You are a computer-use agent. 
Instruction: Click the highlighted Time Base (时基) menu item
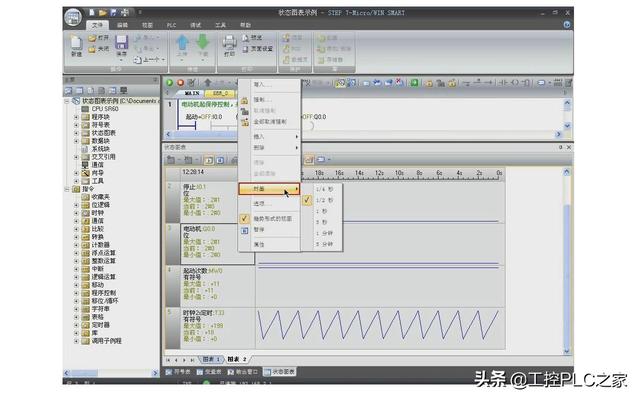269,189
